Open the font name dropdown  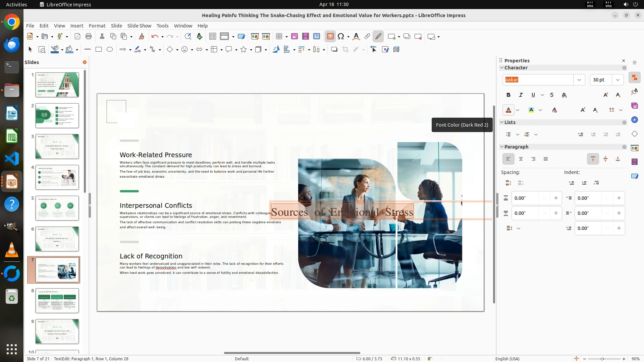[579, 80]
